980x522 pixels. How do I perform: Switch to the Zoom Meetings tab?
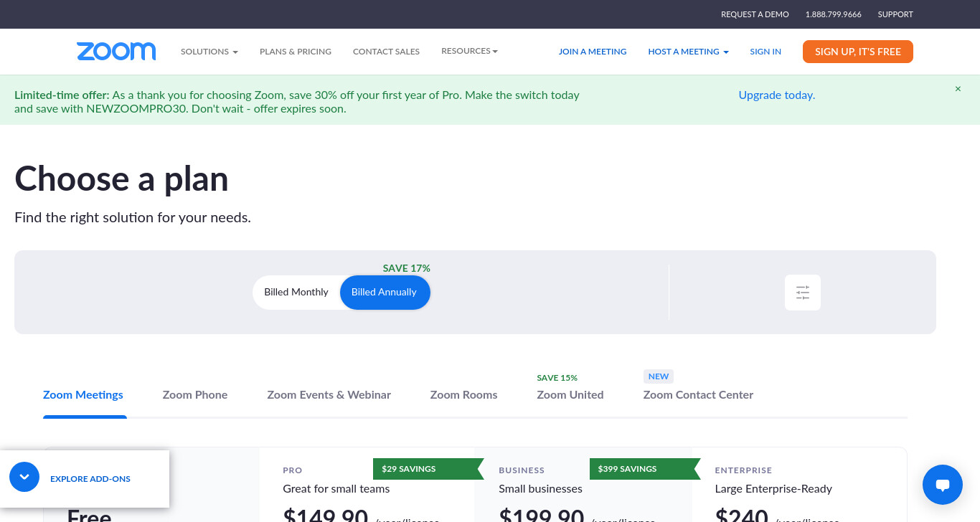tap(83, 395)
